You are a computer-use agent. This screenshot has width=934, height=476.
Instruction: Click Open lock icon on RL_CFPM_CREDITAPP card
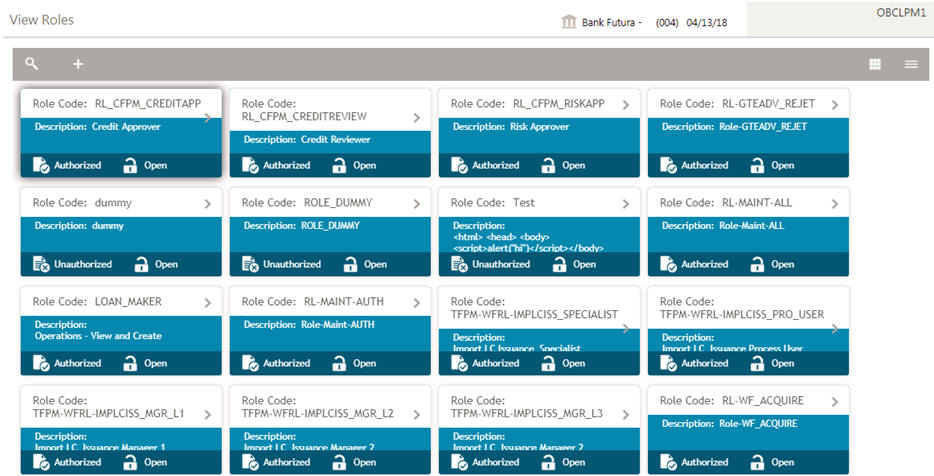click(130, 165)
